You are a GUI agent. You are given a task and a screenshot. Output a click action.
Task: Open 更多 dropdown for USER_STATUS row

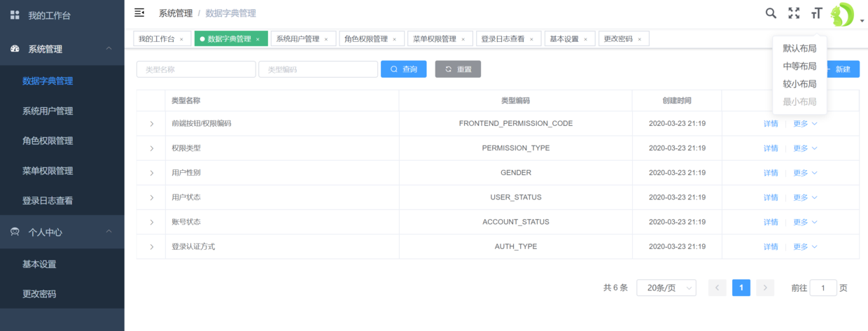[x=805, y=197]
